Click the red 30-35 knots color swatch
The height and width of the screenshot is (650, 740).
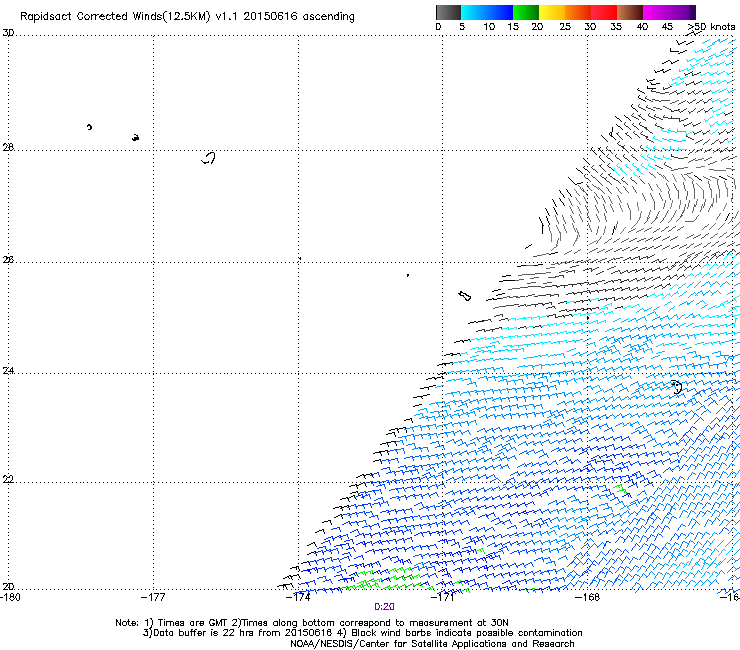[604, 12]
